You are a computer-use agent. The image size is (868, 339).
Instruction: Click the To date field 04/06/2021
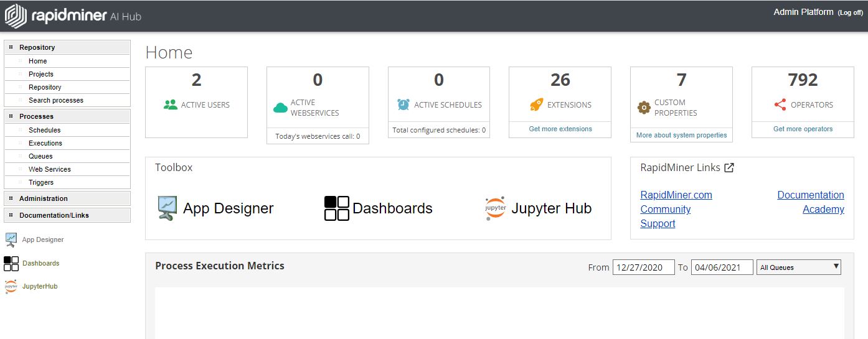point(722,267)
